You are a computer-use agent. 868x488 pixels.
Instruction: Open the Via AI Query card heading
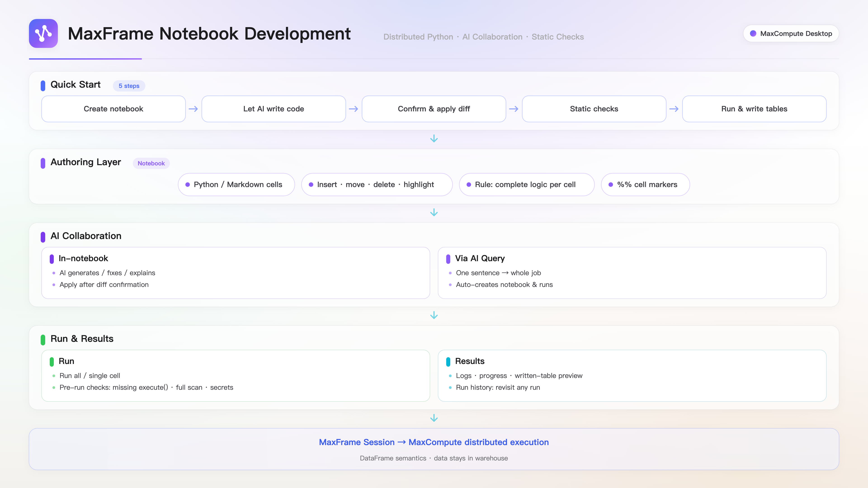click(x=480, y=258)
